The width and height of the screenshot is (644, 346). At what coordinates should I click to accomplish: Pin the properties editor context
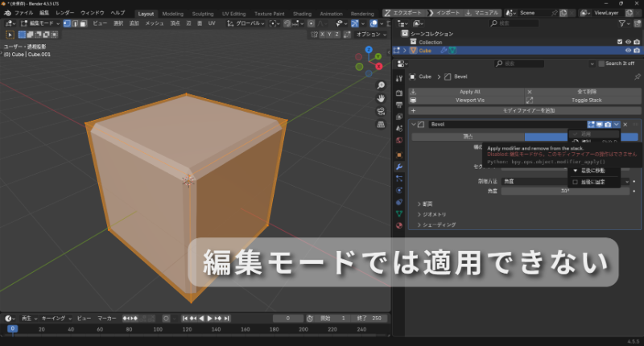(637, 76)
